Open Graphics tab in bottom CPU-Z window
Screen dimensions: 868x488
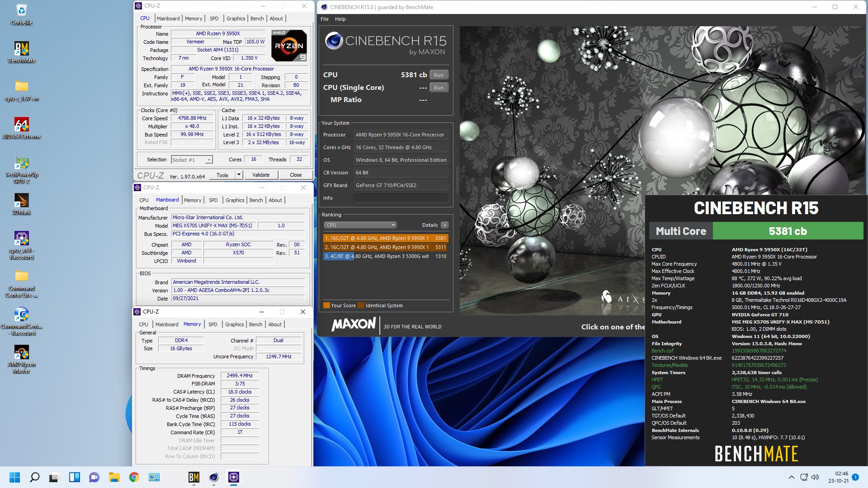point(234,324)
